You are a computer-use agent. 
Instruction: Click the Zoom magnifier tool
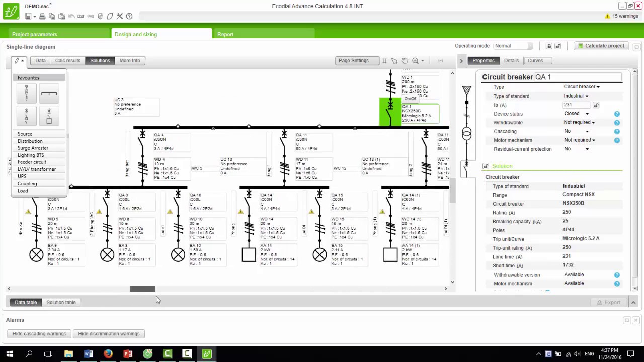[416, 61]
